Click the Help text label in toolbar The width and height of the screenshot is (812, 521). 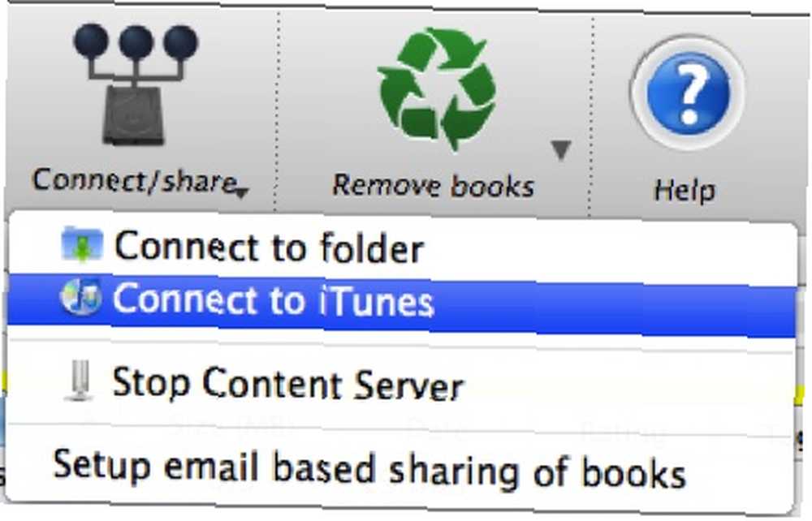(x=685, y=191)
